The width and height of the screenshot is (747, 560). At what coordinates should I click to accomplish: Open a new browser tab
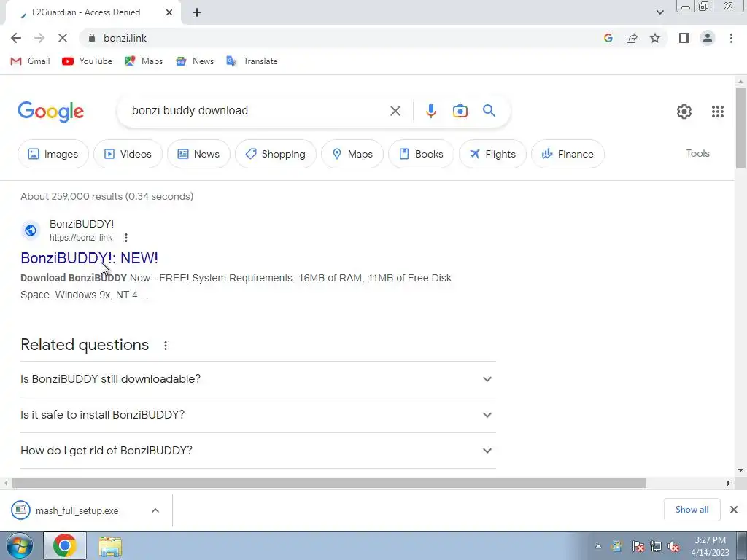click(x=197, y=12)
